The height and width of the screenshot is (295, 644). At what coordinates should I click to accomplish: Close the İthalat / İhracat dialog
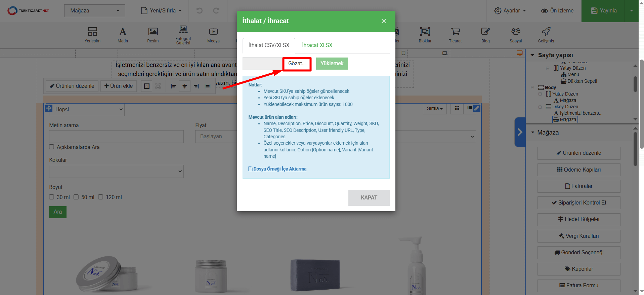point(384,21)
